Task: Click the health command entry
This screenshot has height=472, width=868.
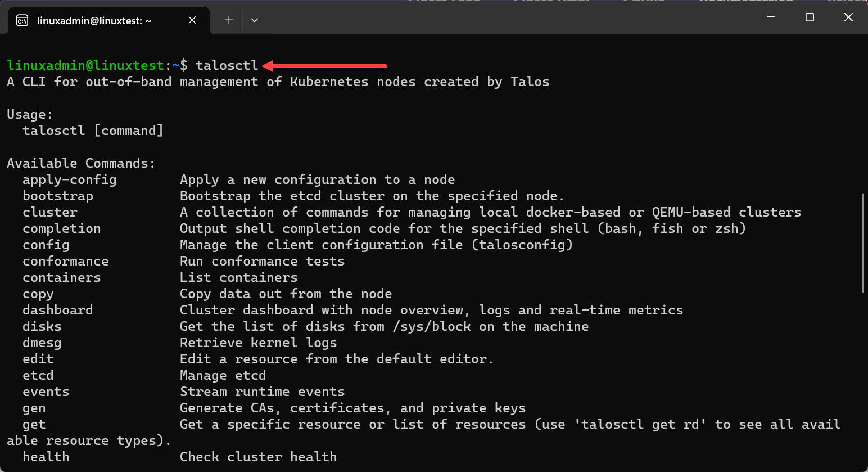Action: point(46,457)
